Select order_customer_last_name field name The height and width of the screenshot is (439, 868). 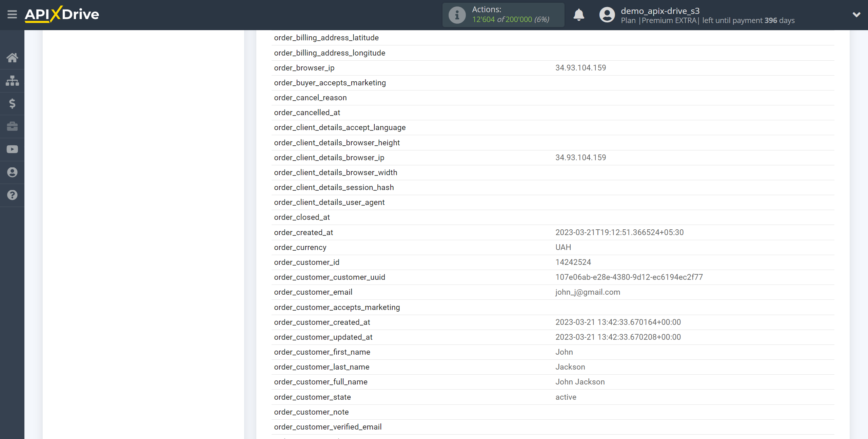coord(321,367)
